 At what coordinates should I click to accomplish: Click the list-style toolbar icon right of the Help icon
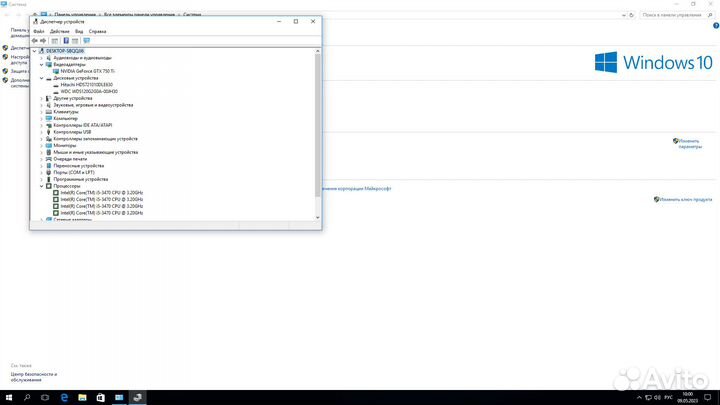pyautogui.click(x=75, y=41)
